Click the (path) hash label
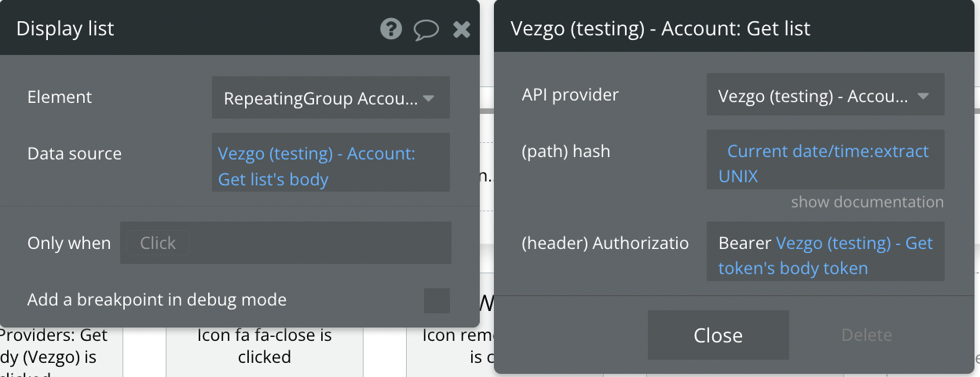This screenshot has height=377, width=980. 565,152
